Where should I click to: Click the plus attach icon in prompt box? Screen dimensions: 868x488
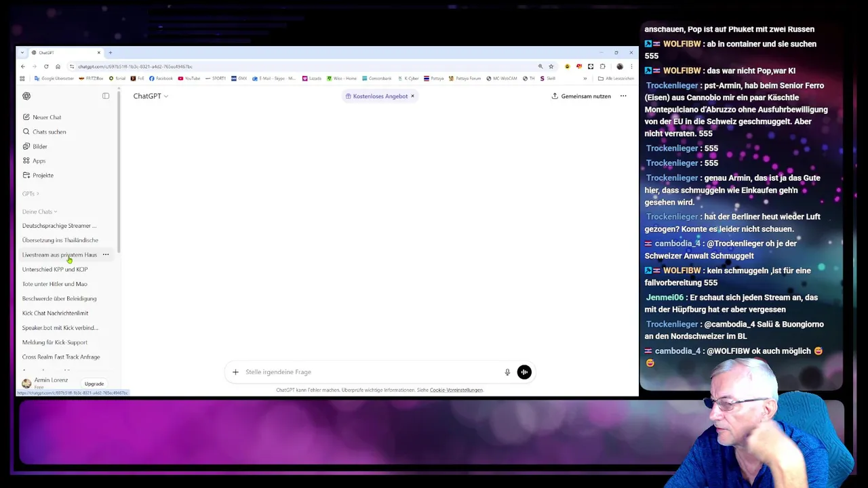[235, 372]
